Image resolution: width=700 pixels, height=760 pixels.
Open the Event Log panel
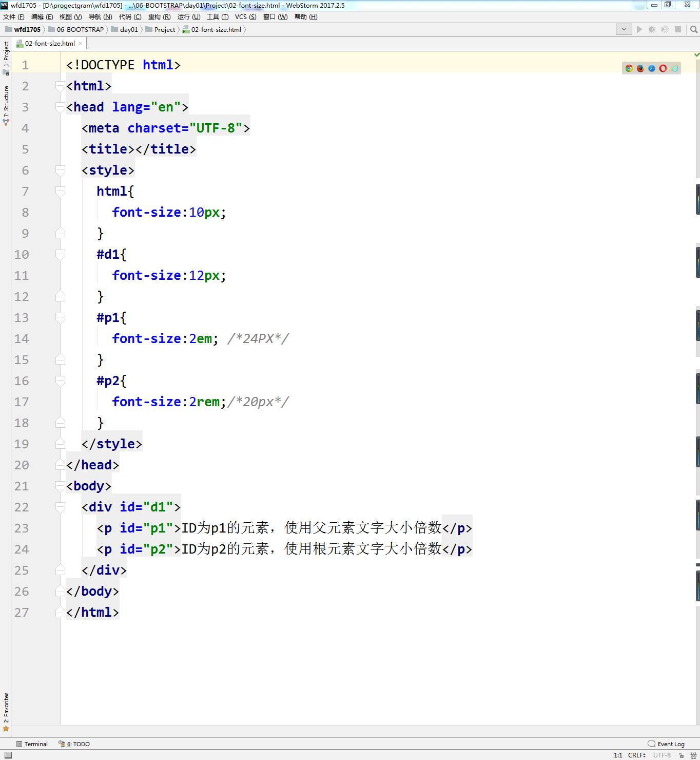tap(666, 744)
